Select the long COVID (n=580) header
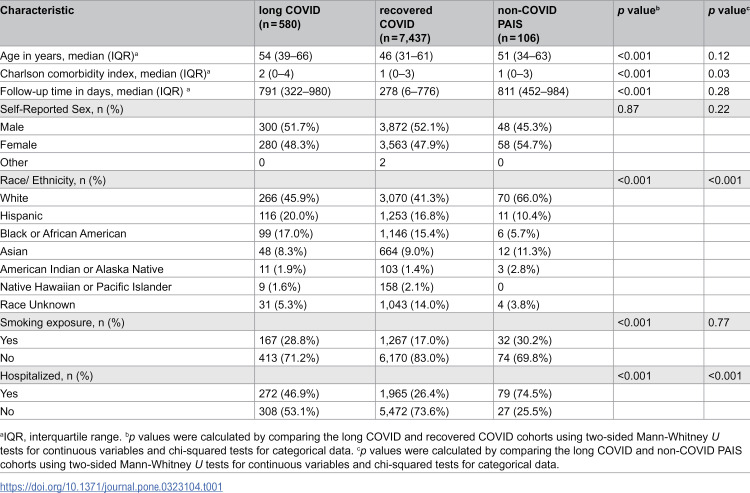The image size is (750, 493). [289, 17]
